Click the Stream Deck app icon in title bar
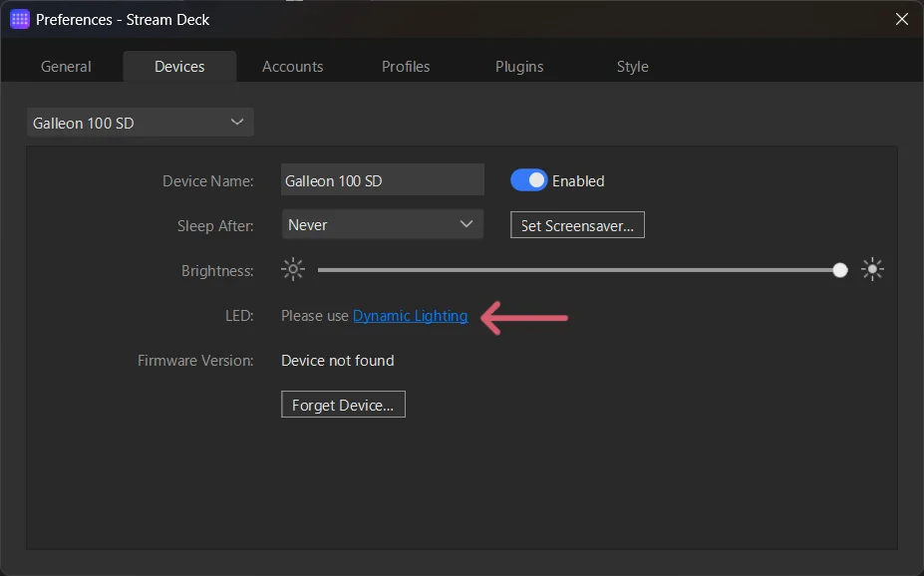924x576 pixels. click(x=20, y=20)
